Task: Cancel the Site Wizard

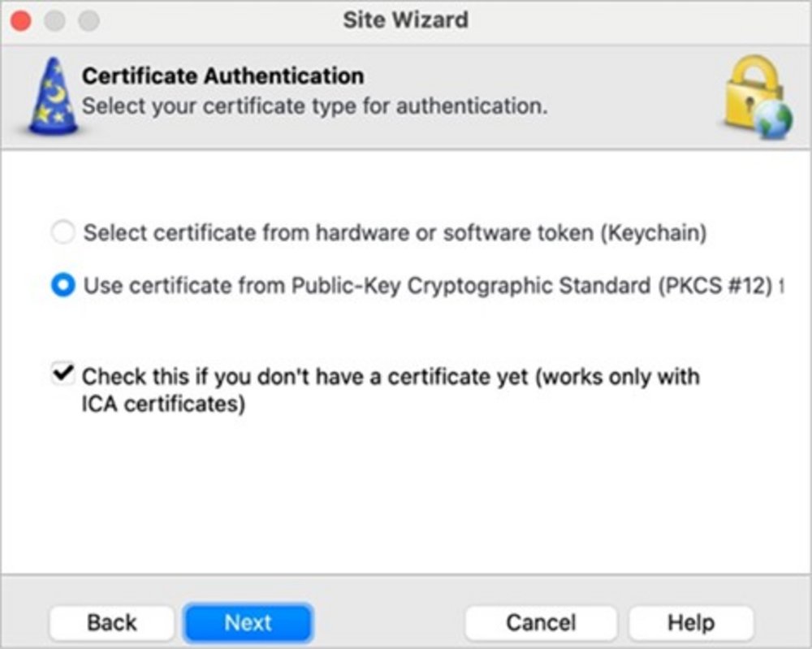Action: 541,623
